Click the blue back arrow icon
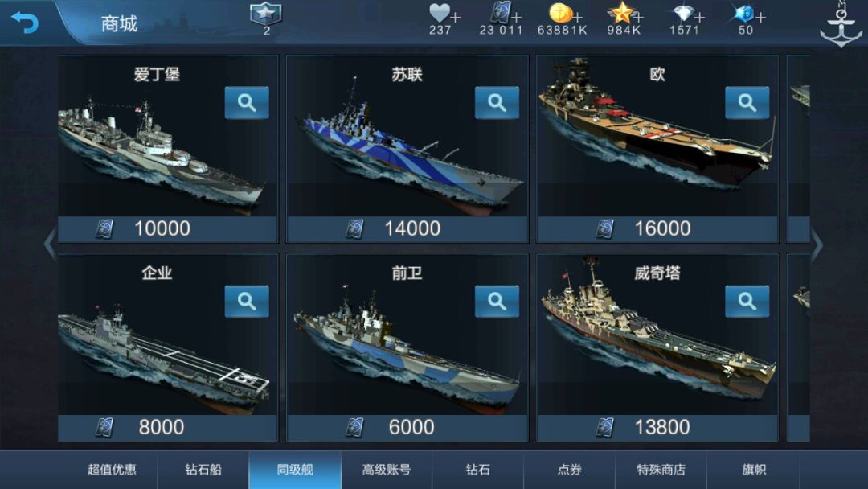This screenshot has height=489, width=868. 24,23
